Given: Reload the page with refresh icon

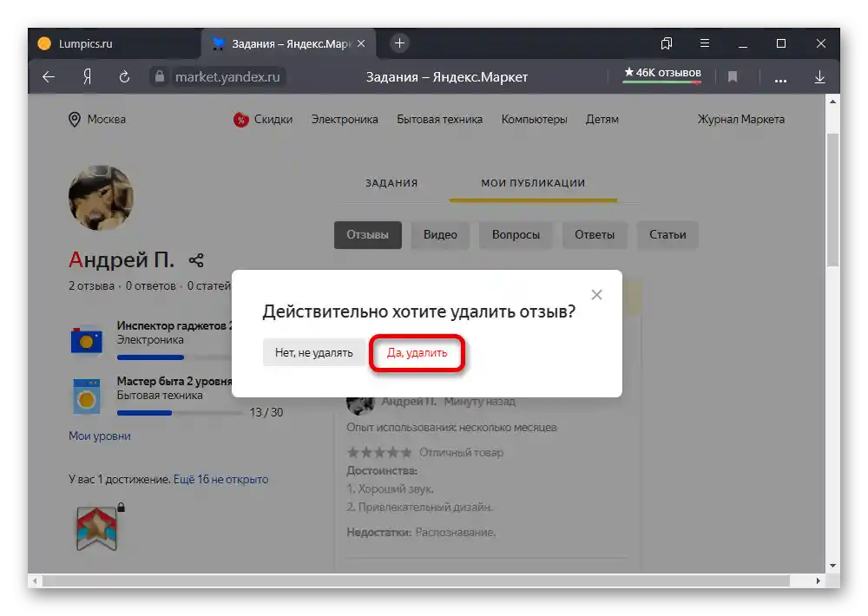Looking at the screenshot, I should point(124,77).
